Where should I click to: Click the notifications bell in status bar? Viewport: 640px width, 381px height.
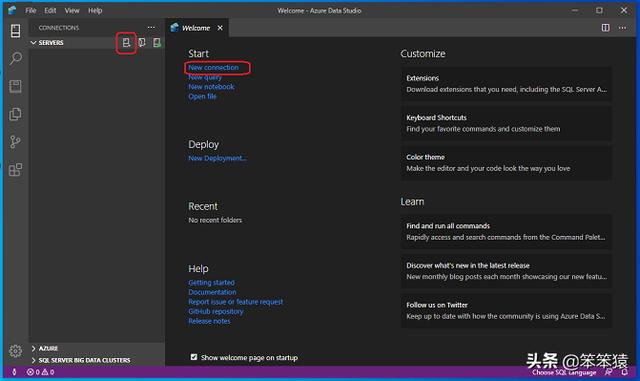[624, 372]
